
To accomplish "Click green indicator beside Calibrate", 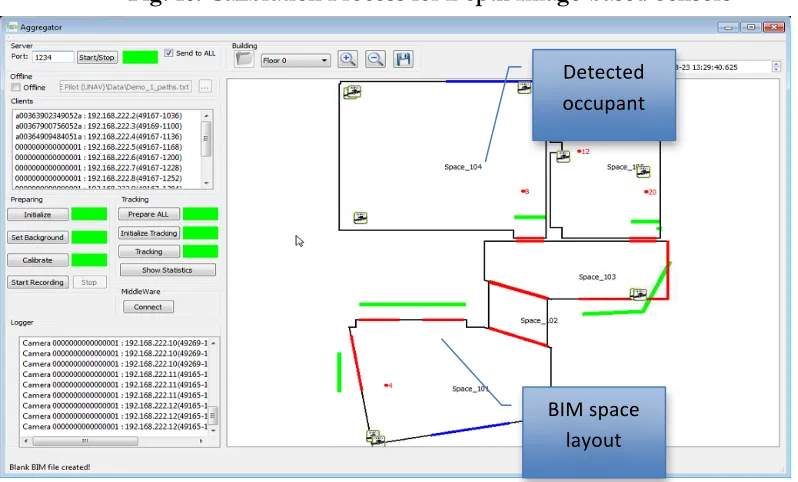I will tap(89, 260).
